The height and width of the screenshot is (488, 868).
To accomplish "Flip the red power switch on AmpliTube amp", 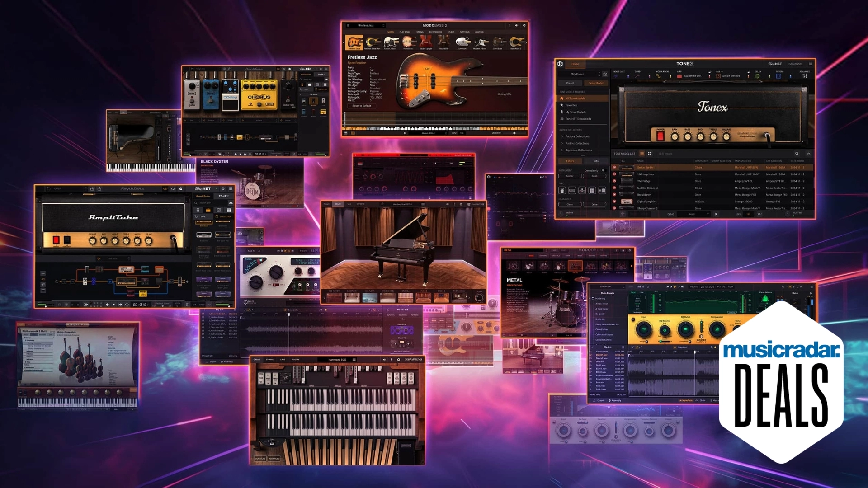I will (56, 240).
